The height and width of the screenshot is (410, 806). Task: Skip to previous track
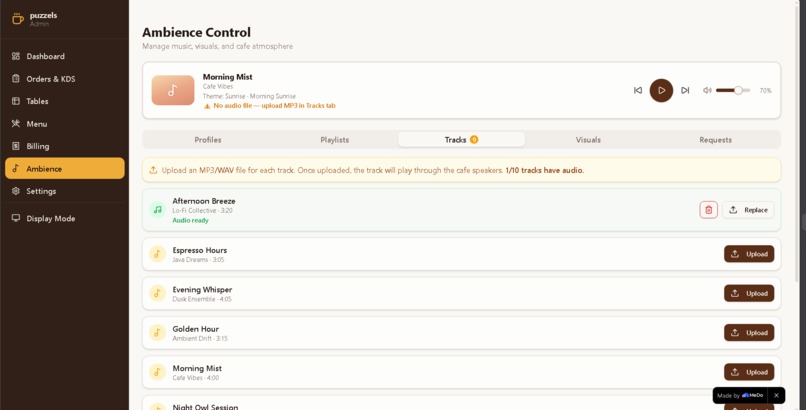click(638, 90)
